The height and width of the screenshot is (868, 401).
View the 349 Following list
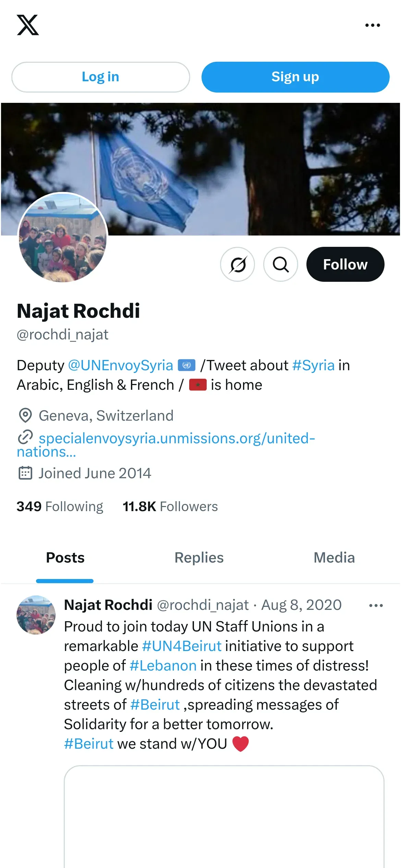coord(60,507)
